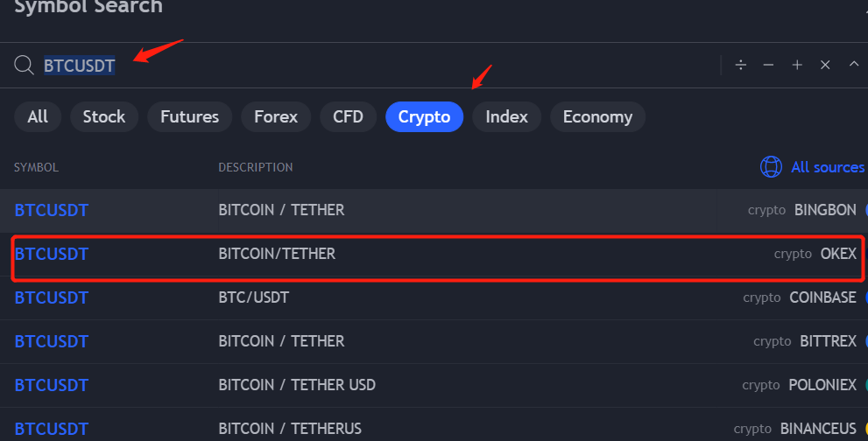Viewport: 868px width, 441px height.
Task: Insert the plus operator symbol
Action: [x=797, y=66]
